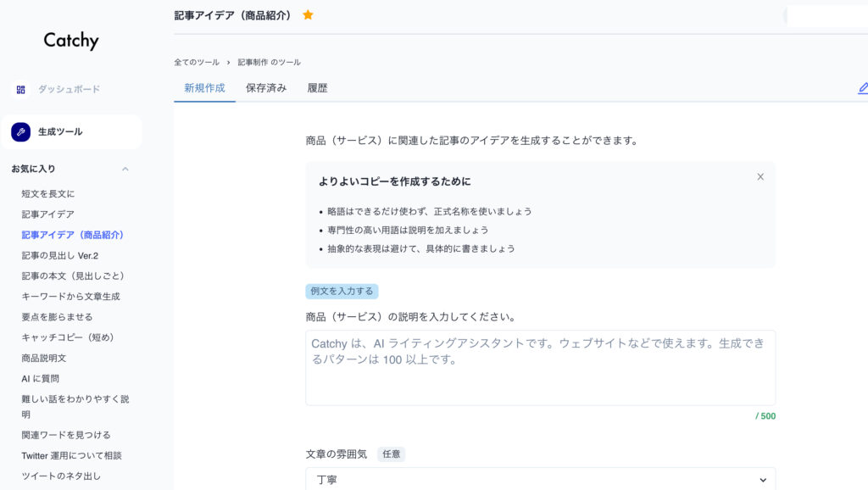Open Twitter 運用について相談 tool
Image resolution: width=868 pixels, height=490 pixels.
[x=71, y=455]
